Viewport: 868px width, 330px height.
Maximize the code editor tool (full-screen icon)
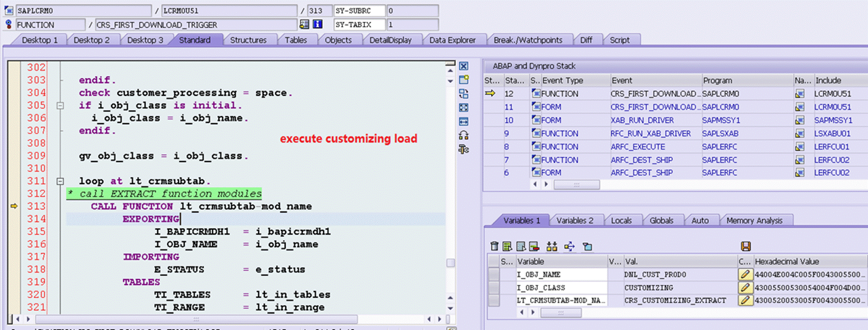(x=464, y=108)
